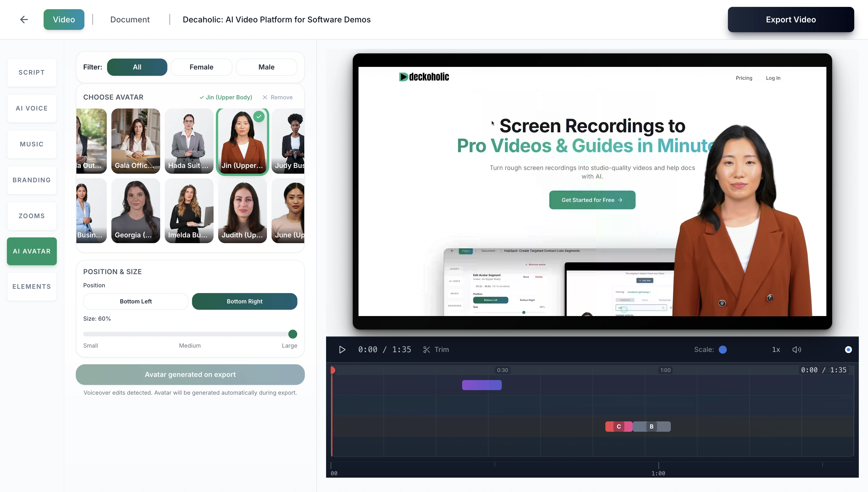This screenshot has width=868, height=492.
Task: Set avatar position to Bottom Left
Action: click(135, 301)
